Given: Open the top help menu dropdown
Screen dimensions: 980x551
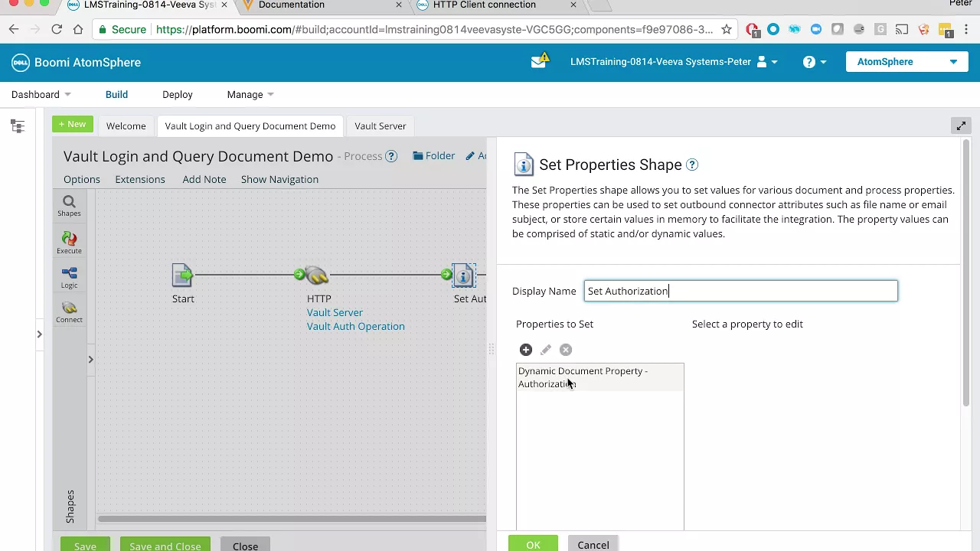Looking at the screenshot, I should click(x=815, y=62).
